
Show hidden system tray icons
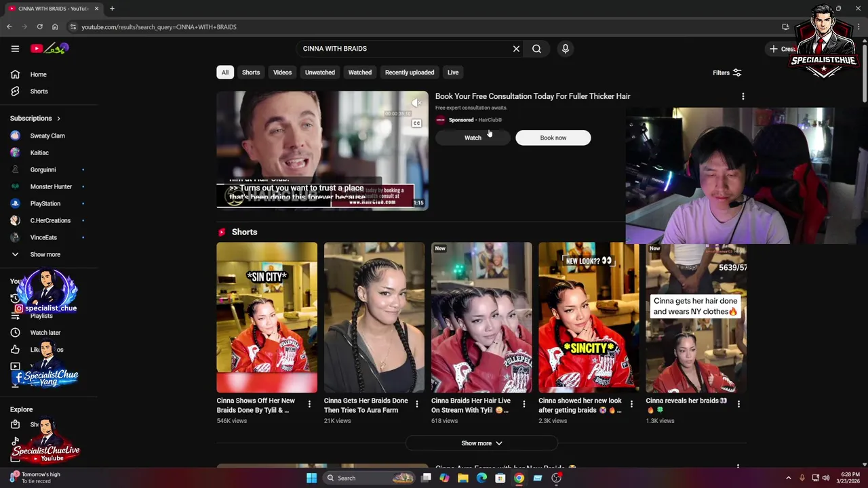pos(788,478)
